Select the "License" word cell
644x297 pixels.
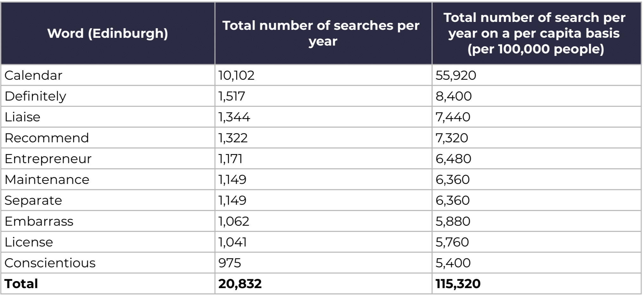click(29, 242)
